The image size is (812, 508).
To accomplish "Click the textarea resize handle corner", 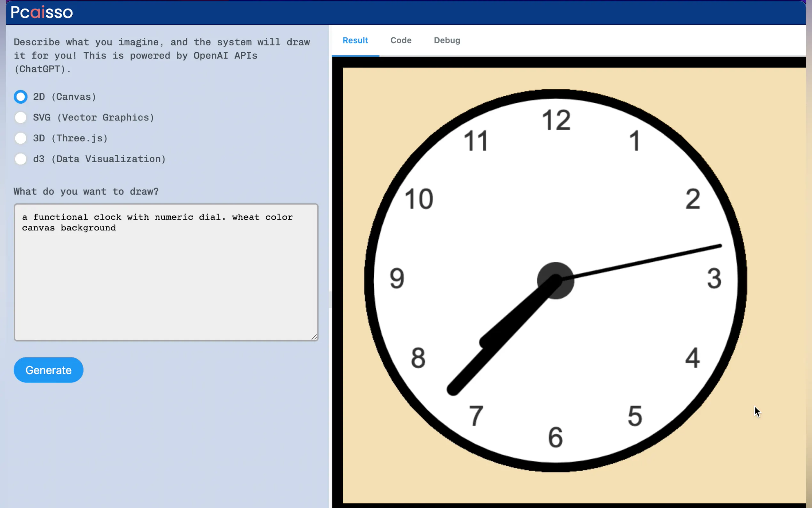I will coord(314,337).
